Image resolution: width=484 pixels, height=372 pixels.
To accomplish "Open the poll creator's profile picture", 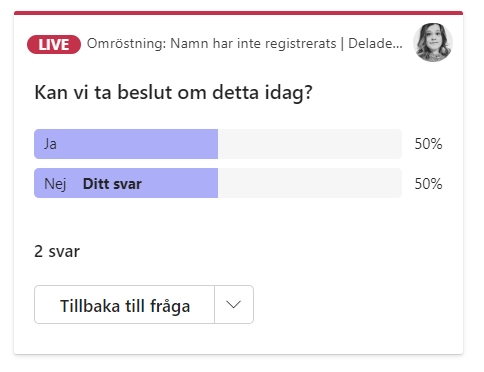I will point(433,42).
